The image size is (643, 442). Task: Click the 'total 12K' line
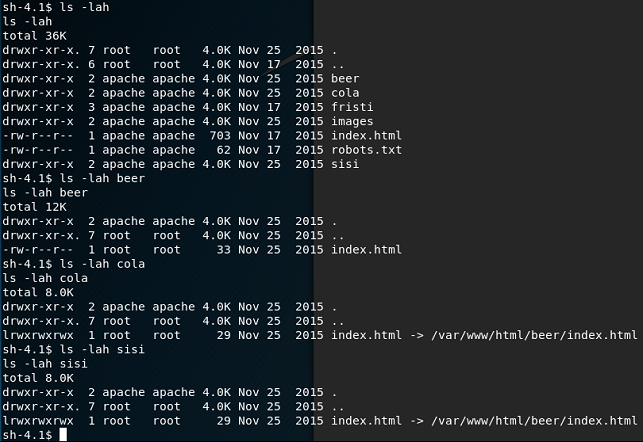point(34,206)
